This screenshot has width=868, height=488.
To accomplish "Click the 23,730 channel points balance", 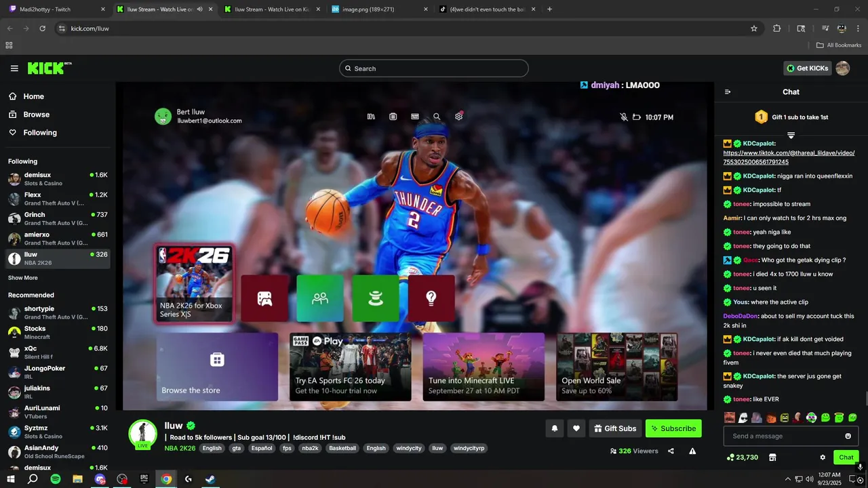I will pyautogui.click(x=742, y=457).
